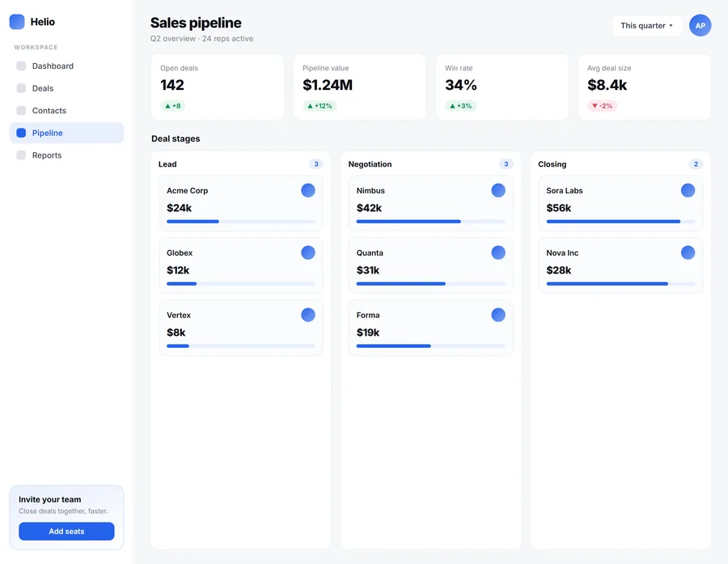Click the Deal stages heading
The image size is (728, 564).
click(x=176, y=138)
